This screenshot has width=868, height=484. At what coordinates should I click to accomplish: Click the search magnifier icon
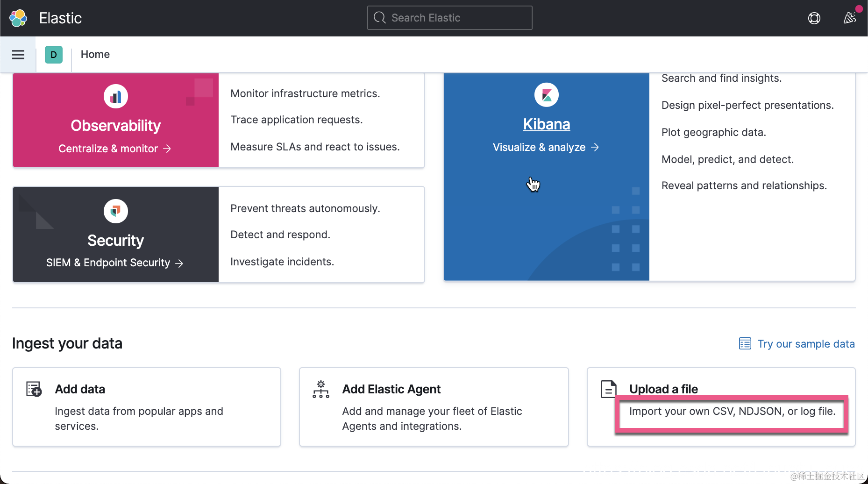(x=380, y=18)
